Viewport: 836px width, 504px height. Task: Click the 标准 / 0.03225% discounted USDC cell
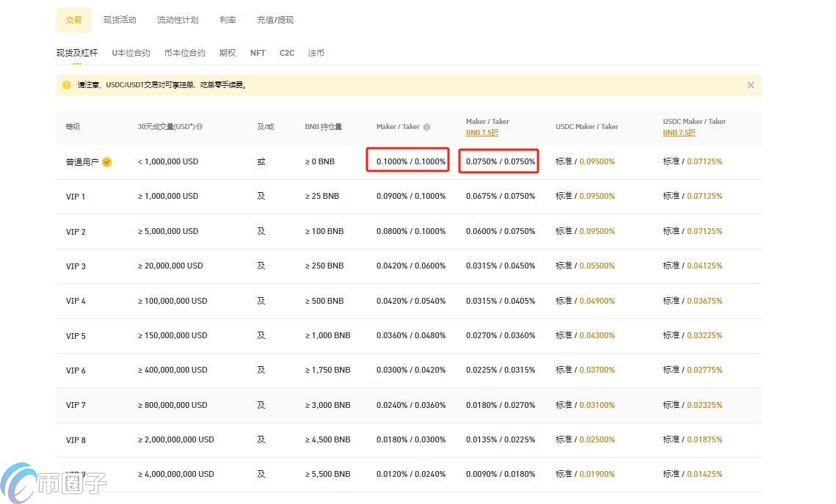click(693, 336)
